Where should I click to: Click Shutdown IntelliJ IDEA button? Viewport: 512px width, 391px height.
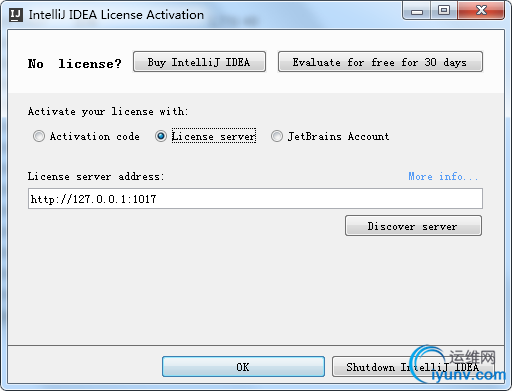click(x=413, y=367)
